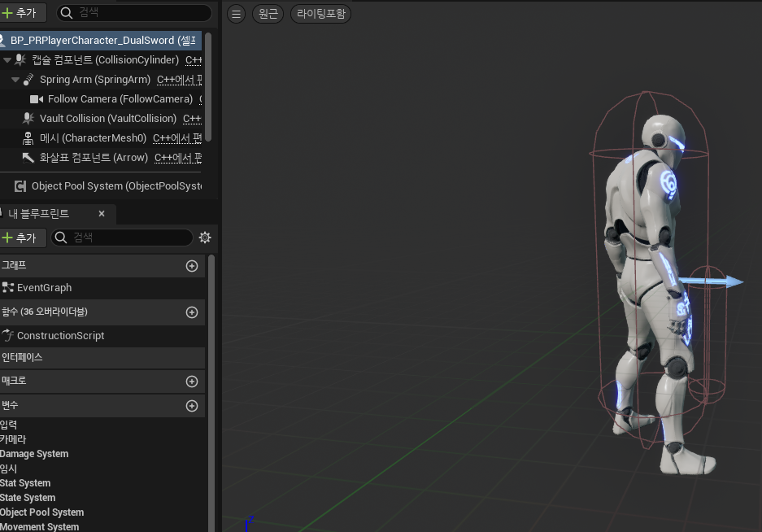Collapse the 그래프 section header
The image size is (762, 532).
102,265
